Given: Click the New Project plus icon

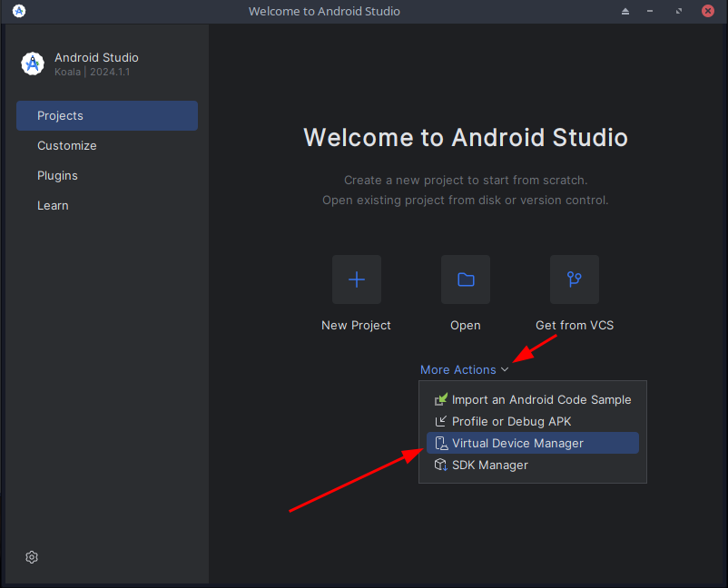Looking at the screenshot, I should [357, 279].
